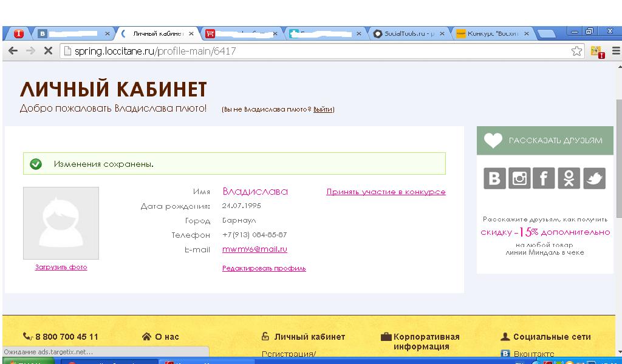Screen dimensions: 622x364
Task: Click the Личный кабинет footer heading
Action: pos(309,337)
